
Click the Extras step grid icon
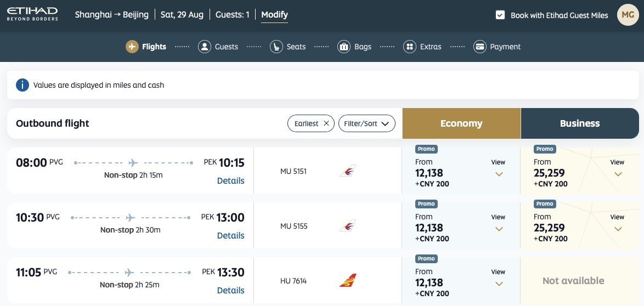pos(410,47)
